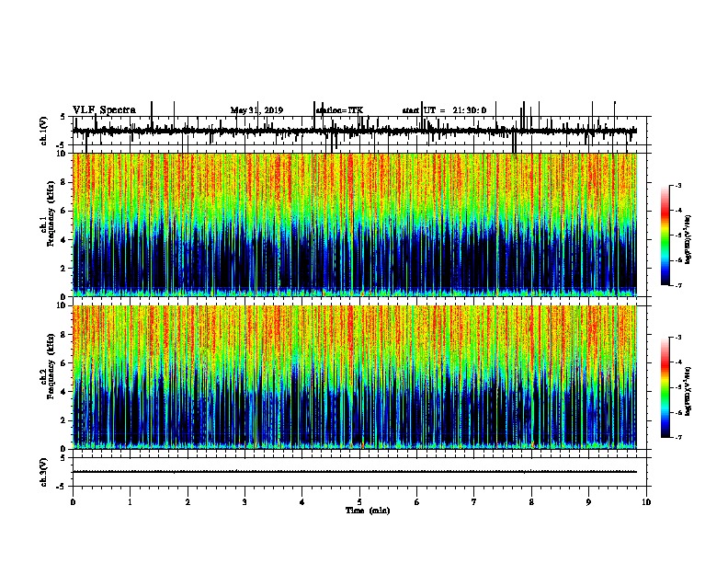Click the "8" minute tick on time axis
Image resolution: width=728 pixels, height=563 pixels.
pos(531,502)
